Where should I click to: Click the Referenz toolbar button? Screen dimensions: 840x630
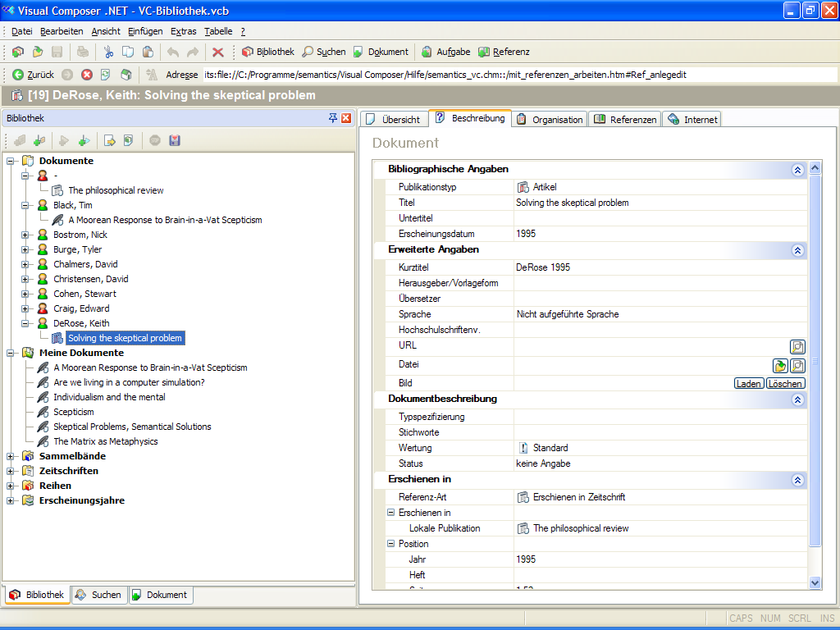504,52
